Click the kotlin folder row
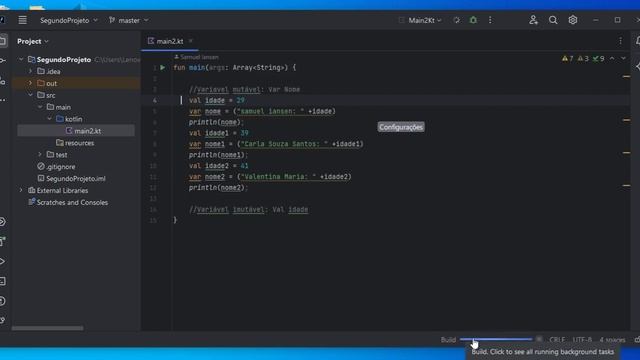This screenshot has height=360, width=640. [76, 119]
